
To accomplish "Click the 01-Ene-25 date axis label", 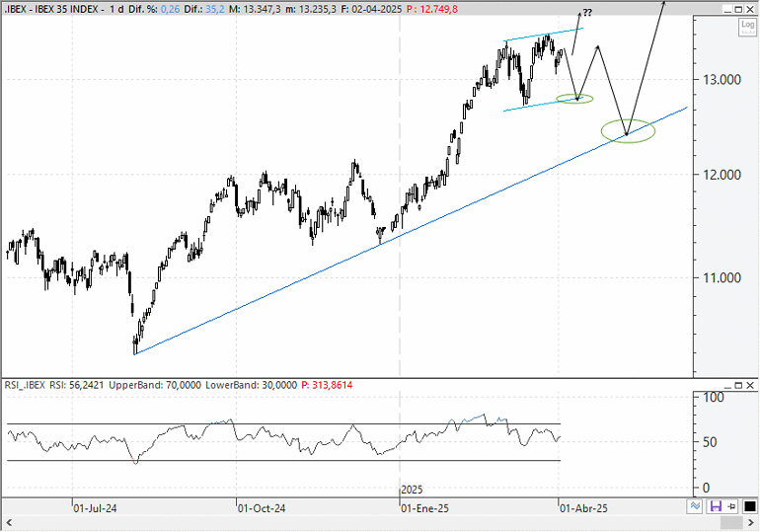I will (425, 508).
